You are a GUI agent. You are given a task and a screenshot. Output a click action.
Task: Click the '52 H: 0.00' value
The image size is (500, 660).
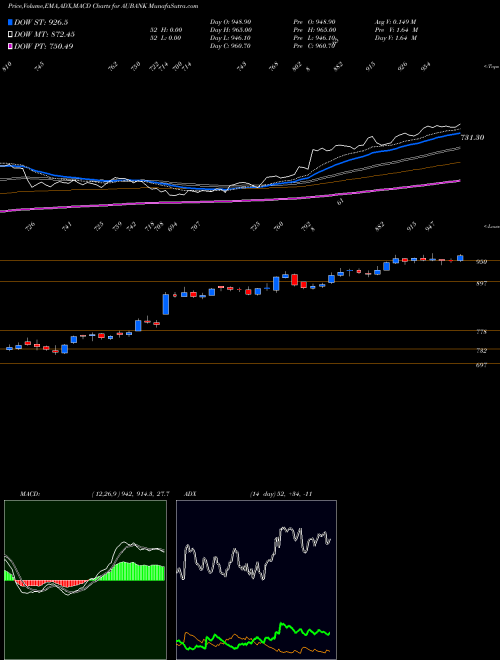pos(166,30)
